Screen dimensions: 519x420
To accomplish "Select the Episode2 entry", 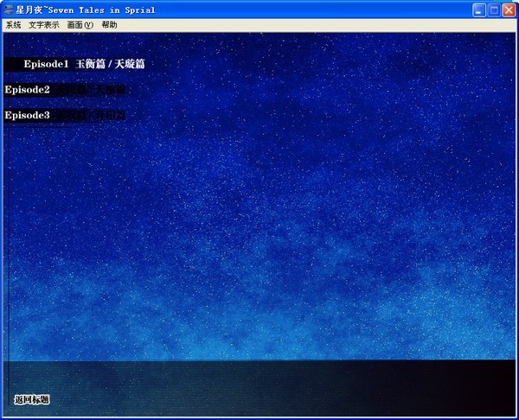I will coord(65,90).
